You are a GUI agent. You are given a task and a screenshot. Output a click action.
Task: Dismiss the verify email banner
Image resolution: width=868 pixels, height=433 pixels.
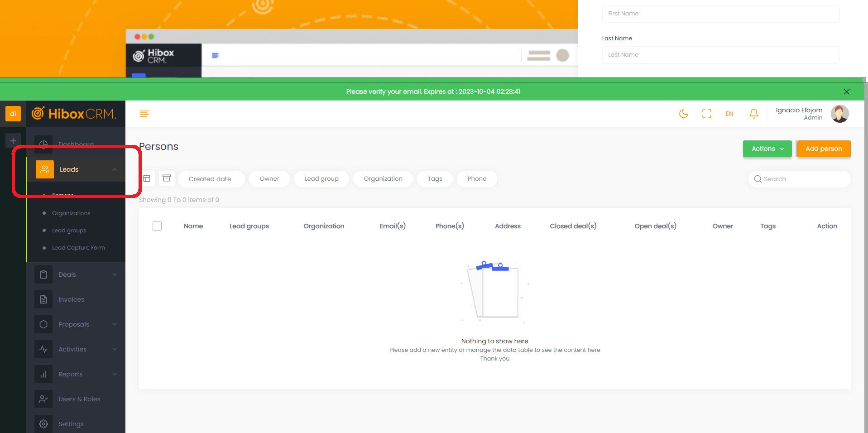846,91
